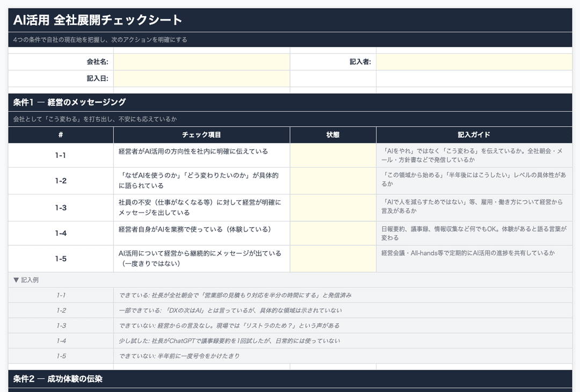Click the 状態 cell for item 1-2
This screenshot has width=580, height=392.
coord(333,180)
